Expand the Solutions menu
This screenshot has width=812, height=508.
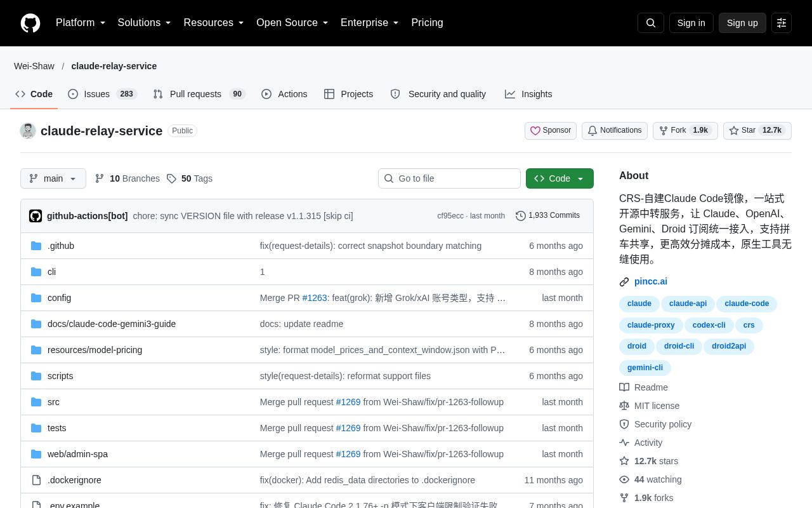144,23
